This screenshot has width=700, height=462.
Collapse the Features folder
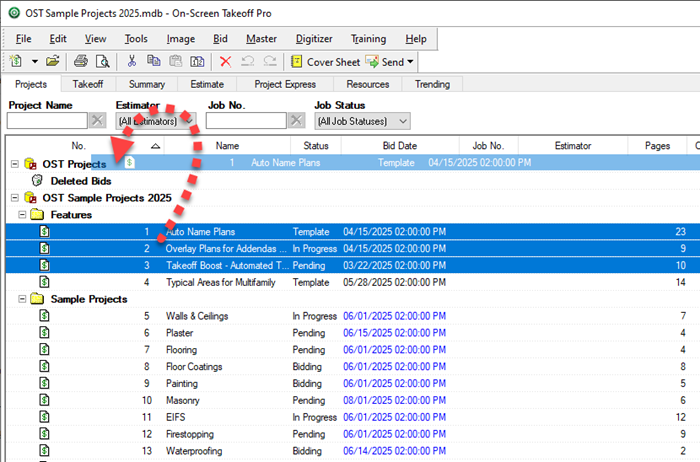[x=22, y=214]
